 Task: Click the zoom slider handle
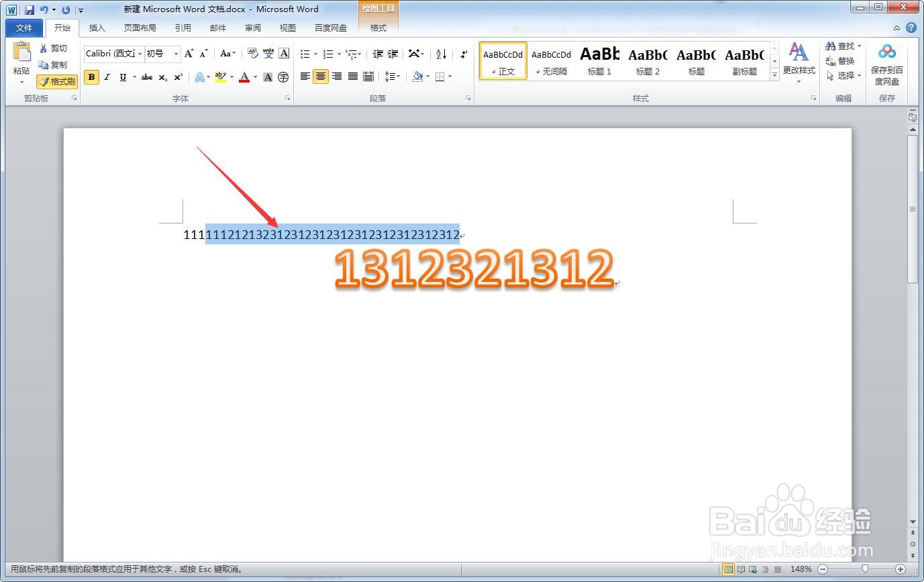865,569
